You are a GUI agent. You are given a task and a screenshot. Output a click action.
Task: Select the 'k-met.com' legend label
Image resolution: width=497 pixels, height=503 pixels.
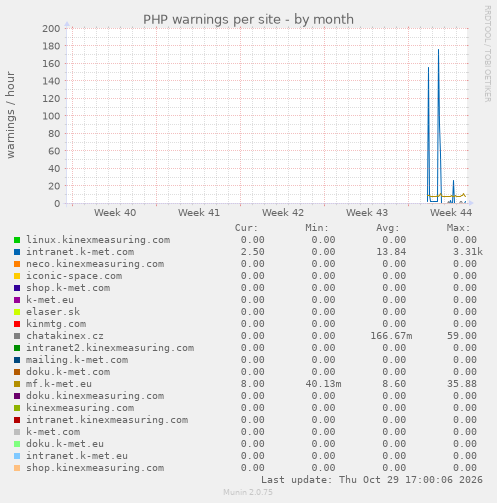click(x=53, y=432)
